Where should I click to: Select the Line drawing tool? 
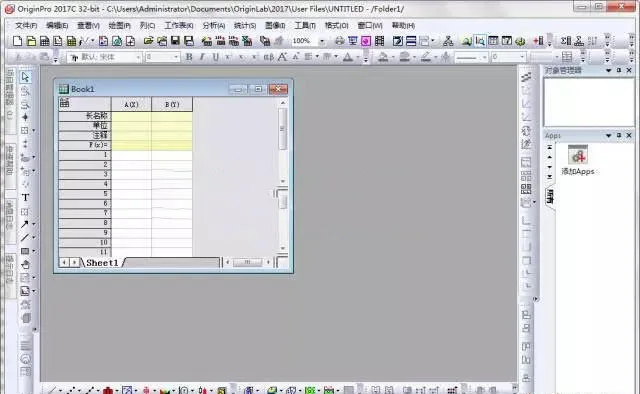point(24,238)
